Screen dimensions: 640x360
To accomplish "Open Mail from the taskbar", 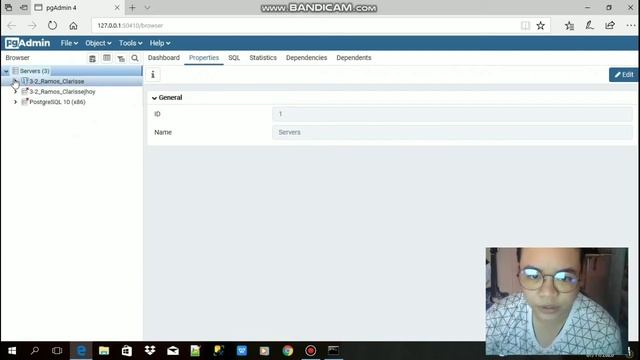I will pos(173,351).
